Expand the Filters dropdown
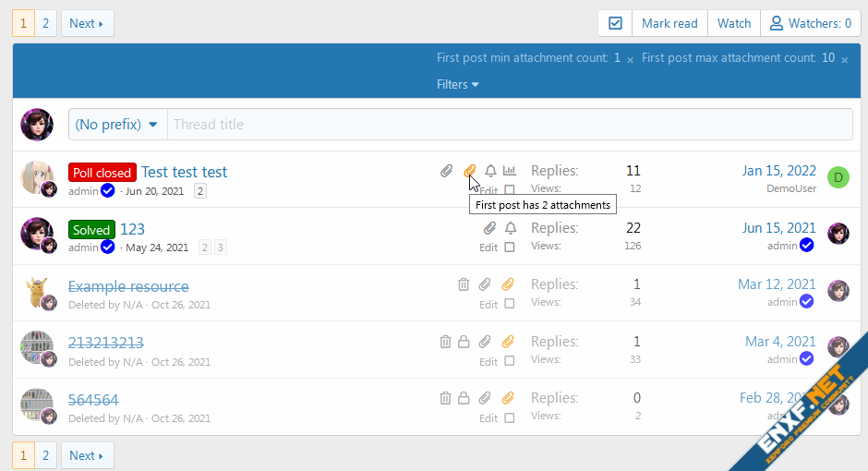 coord(458,84)
